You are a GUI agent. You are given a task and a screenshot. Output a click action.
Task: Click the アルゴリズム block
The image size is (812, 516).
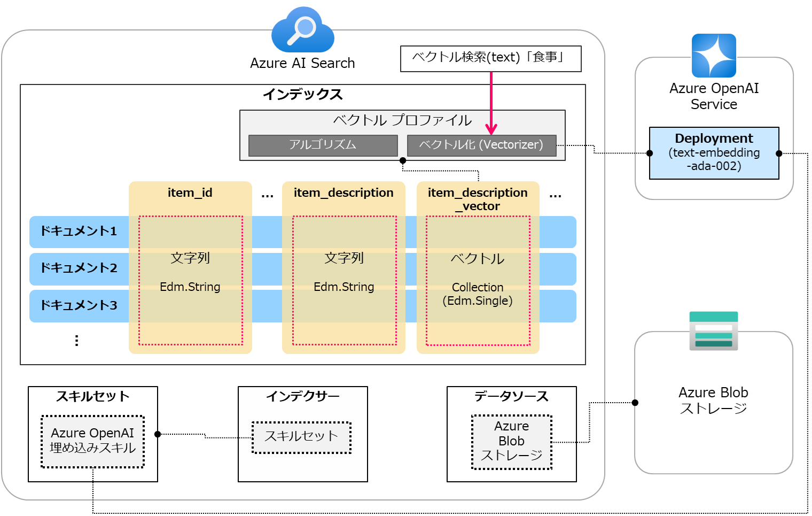click(323, 145)
